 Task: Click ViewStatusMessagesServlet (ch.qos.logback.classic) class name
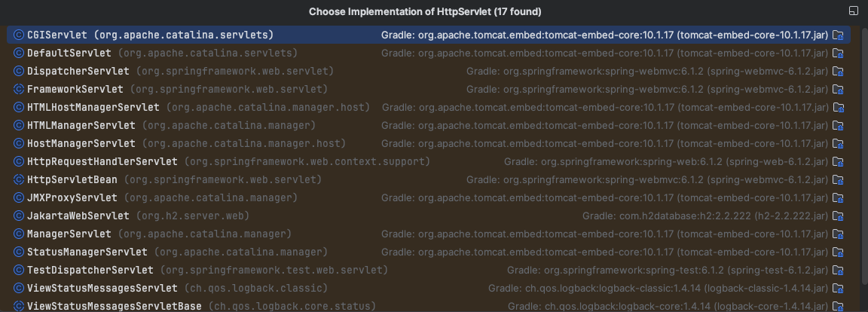coord(102,288)
